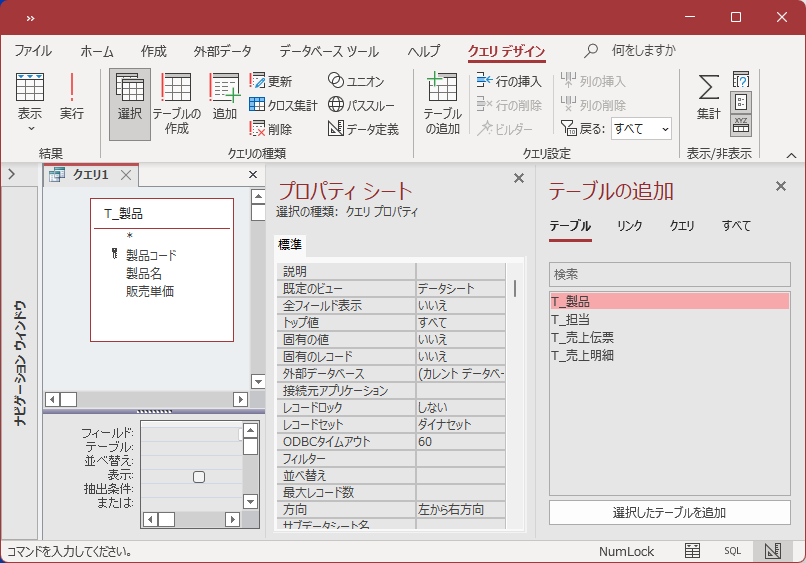This screenshot has width=806, height=563.
Task: Click the ODBCタイムアウト value 60
Action: pos(461,441)
